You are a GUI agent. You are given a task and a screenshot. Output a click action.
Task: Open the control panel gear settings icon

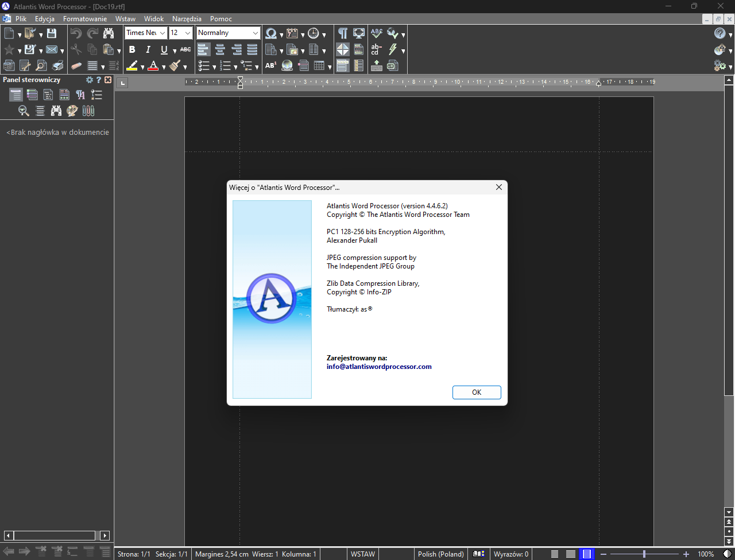90,80
